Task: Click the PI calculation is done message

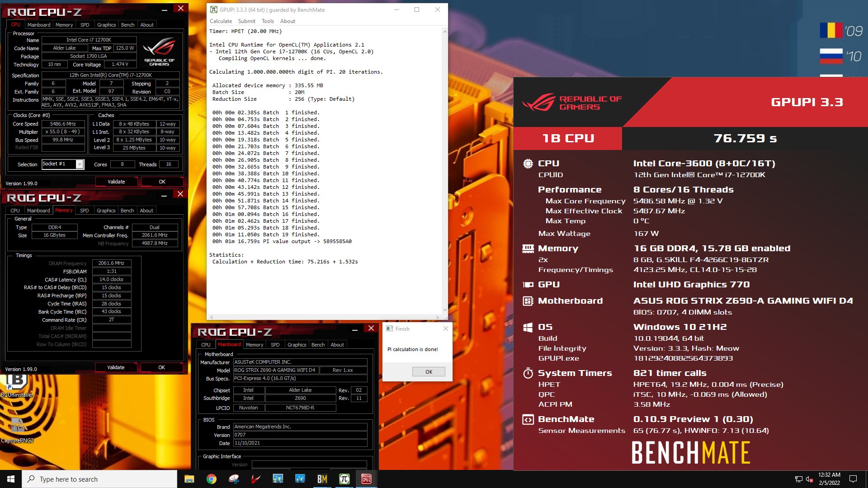Action: point(413,349)
